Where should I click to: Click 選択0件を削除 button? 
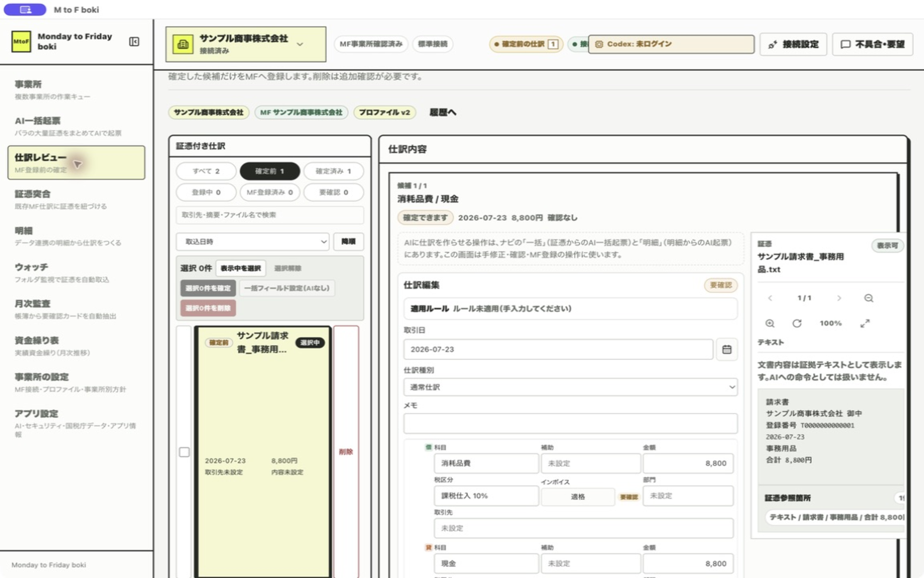coord(208,308)
